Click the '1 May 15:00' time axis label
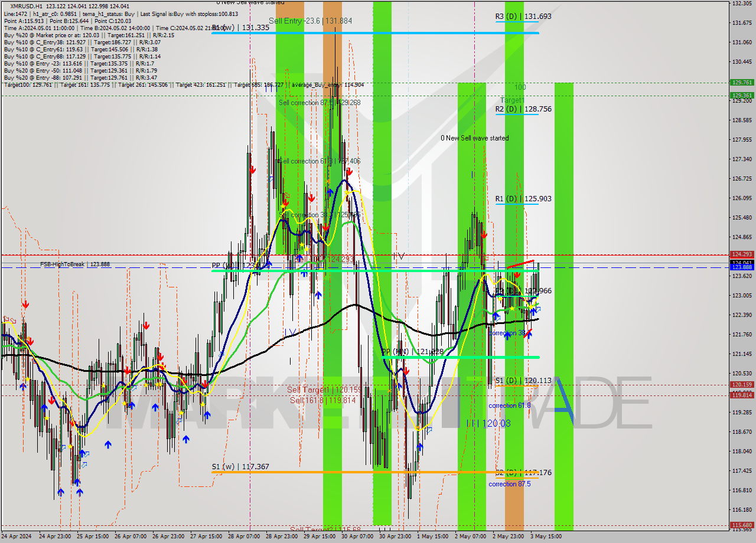 [432, 537]
